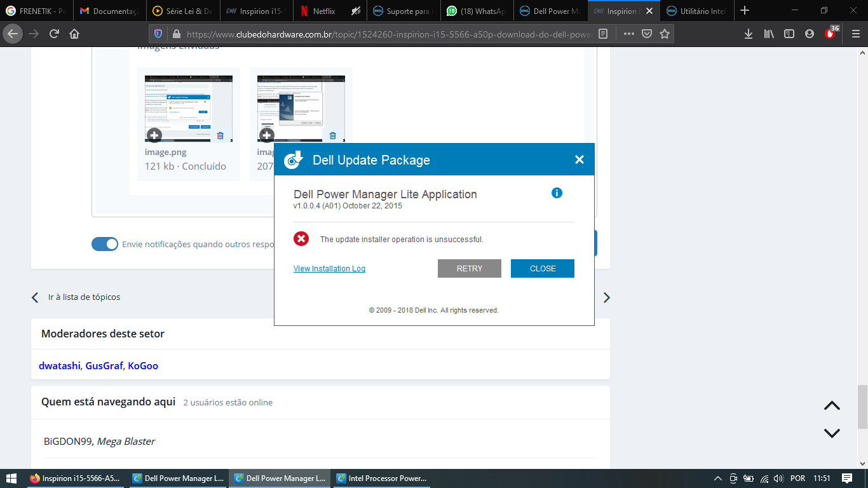Open the Firefox account menu
The image size is (868, 488).
[810, 34]
